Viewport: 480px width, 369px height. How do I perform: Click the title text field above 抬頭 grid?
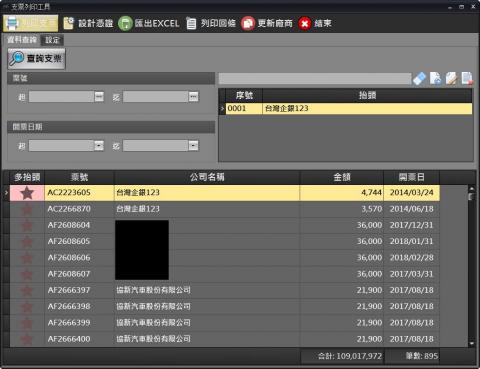point(315,79)
